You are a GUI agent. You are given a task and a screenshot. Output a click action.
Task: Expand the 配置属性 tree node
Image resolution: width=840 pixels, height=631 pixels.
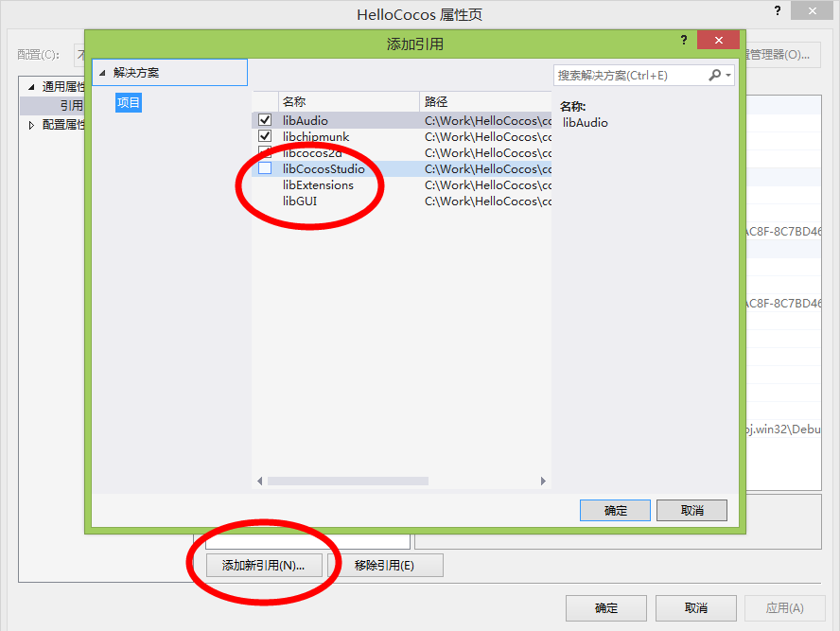click(x=31, y=125)
